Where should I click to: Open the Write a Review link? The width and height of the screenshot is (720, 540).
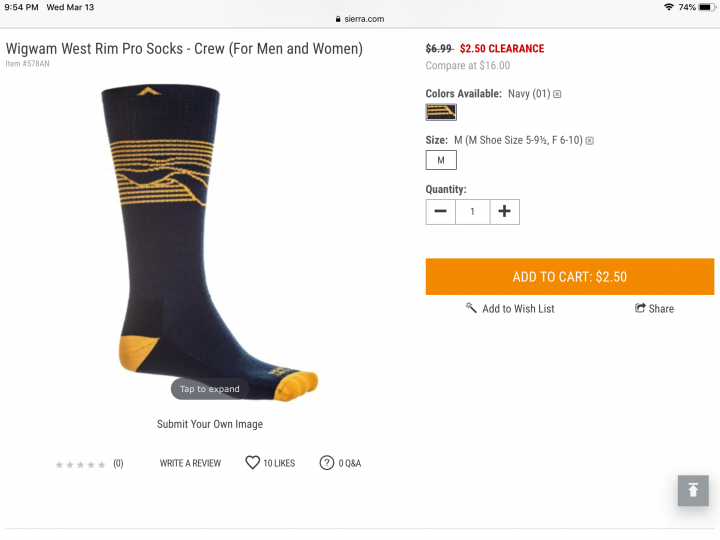pyautogui.click(x=190, y=463)
